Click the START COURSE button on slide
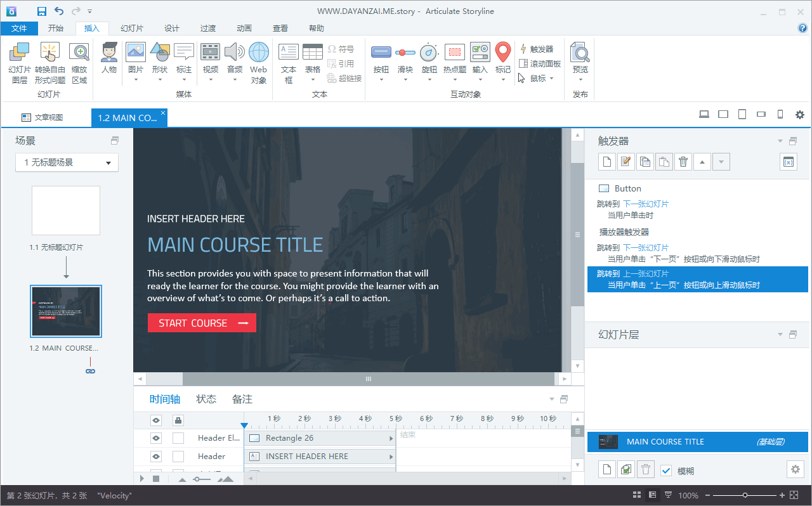 point(202,323)
